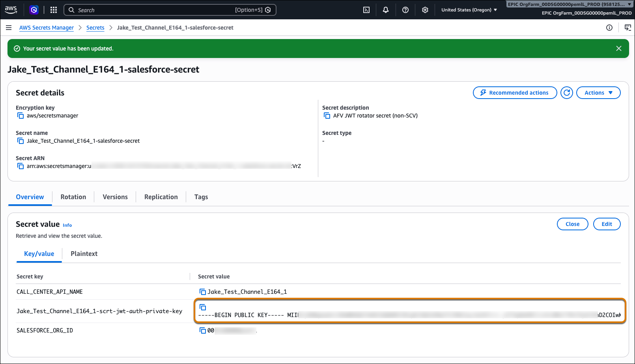Click Edit for the secret value
The width and height of the screenshot is (635, 364).
click(x=607, y=224)
